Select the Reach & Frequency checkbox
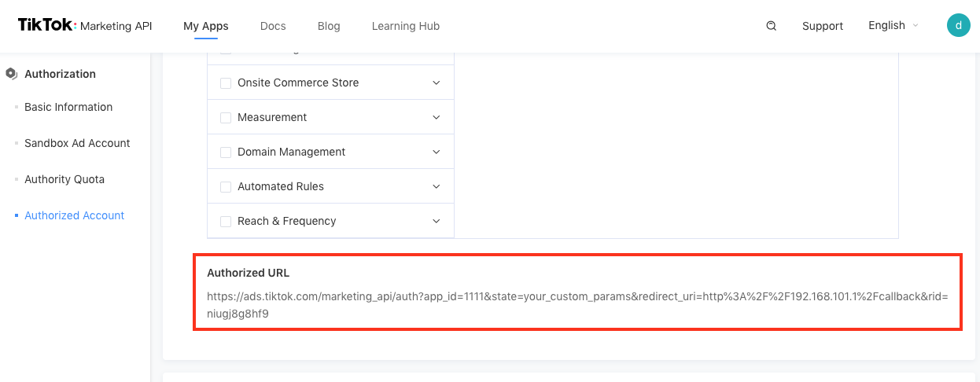Screen dimensions: 980x382 point(226,222)
